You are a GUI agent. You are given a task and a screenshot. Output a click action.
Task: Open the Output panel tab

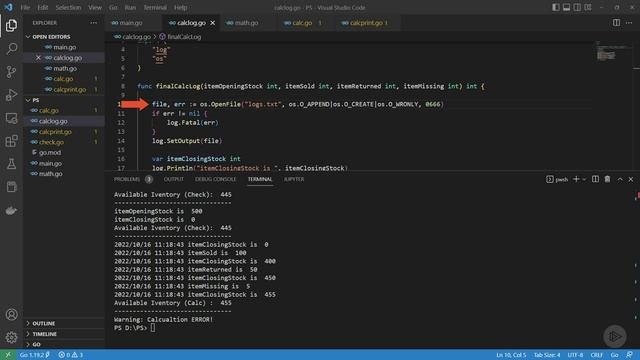tap(173, 179)
